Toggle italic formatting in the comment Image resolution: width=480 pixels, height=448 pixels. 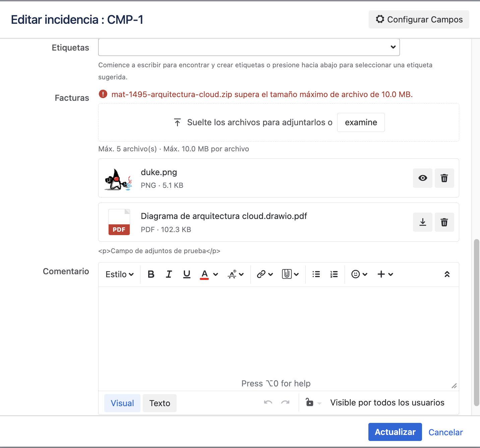click(169, 274)
